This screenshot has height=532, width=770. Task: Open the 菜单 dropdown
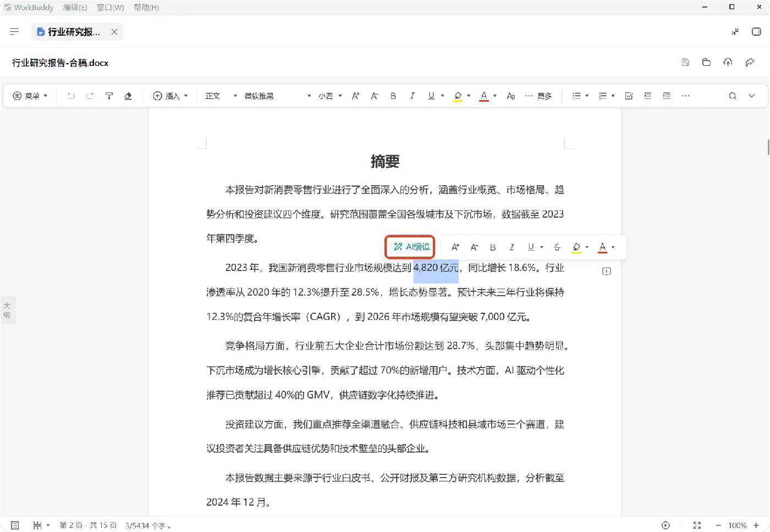point(30,96)
